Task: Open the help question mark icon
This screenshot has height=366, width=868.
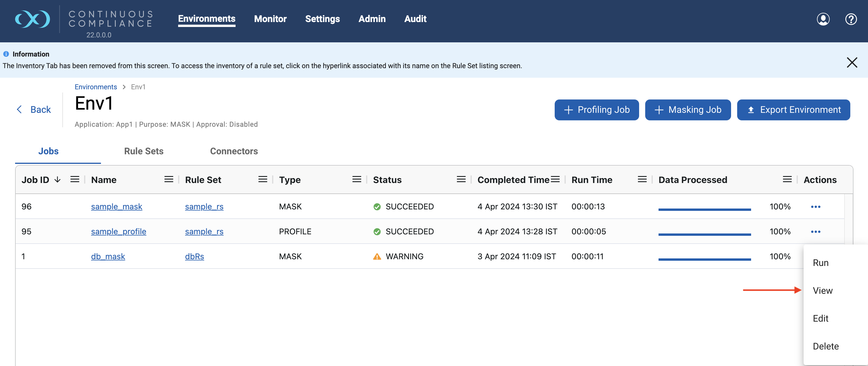Action: point(851,19)
